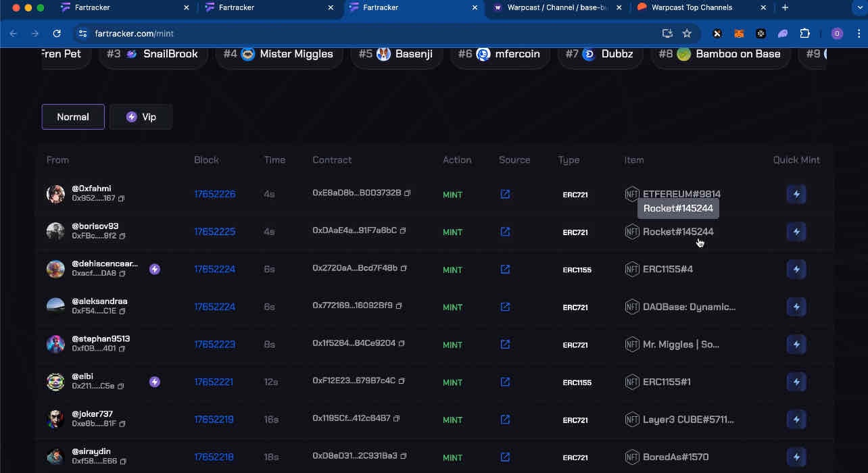Image resolution: width=868 pixels, height=473 pixels.
Task: Quick mint the Layer3 CUBE row
Action: [x=796, y=420]
